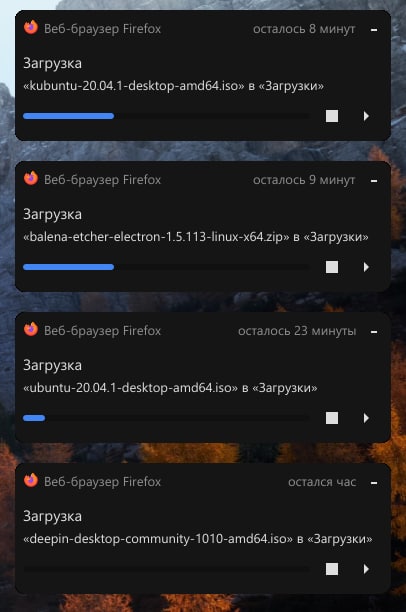Image resolution: width=406 pixels, height=612 pixels.
Task: Expand details arrow on deepin download
Action: point(366,569)
